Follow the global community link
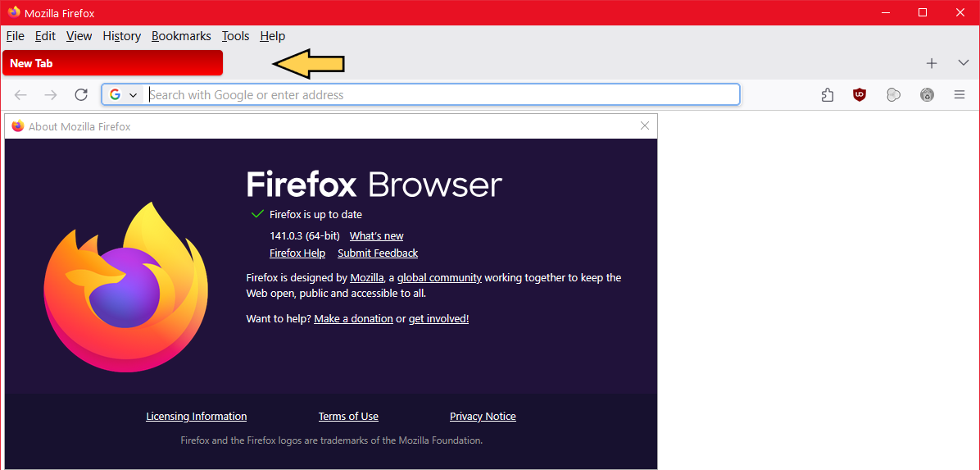 439,277
